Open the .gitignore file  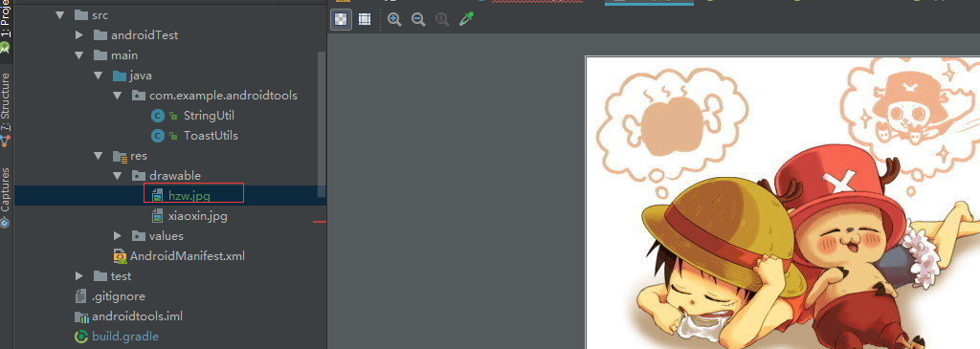pos(119,295)
